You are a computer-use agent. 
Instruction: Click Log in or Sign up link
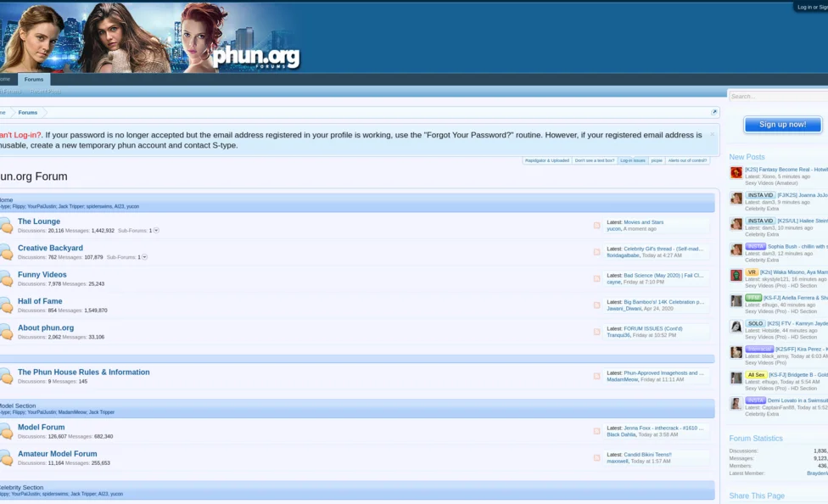coord(812,7)
